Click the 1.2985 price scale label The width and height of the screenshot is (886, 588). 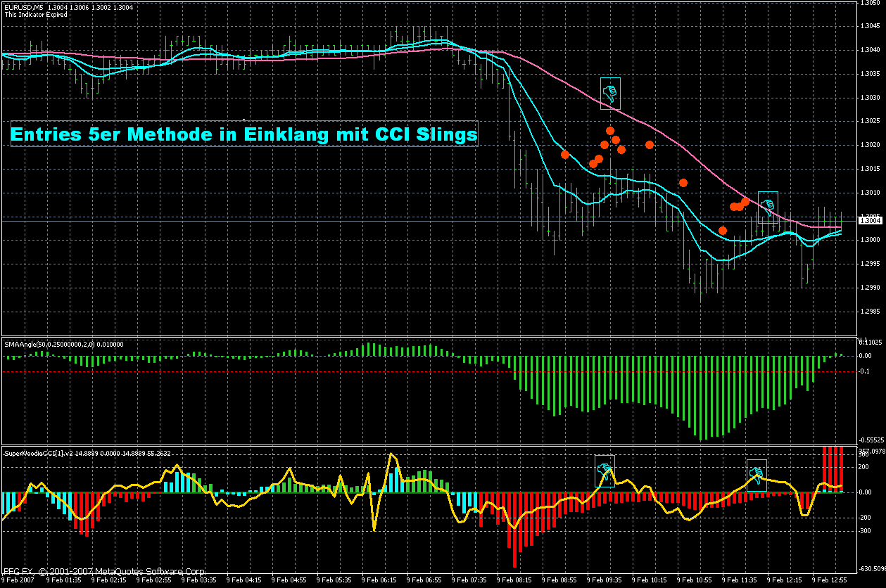[870, 312]
